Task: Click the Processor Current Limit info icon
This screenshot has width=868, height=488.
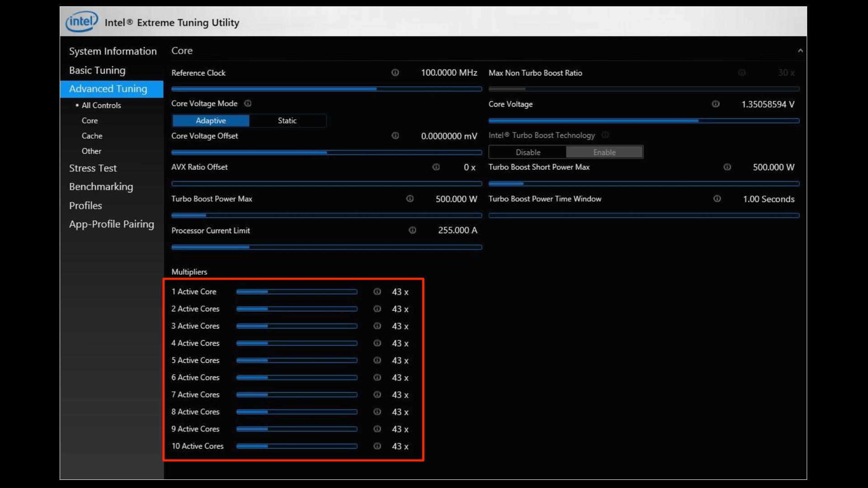Action: [413, 230]
